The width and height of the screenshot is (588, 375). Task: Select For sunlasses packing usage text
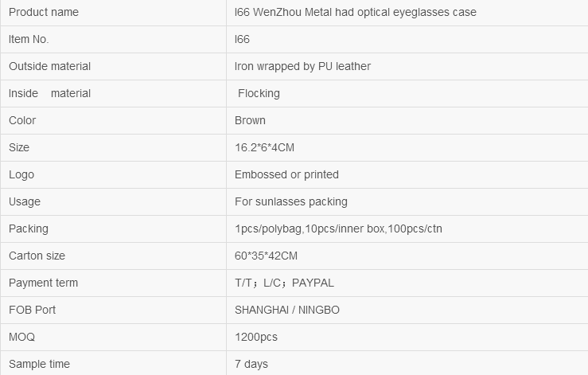(291, 201)
